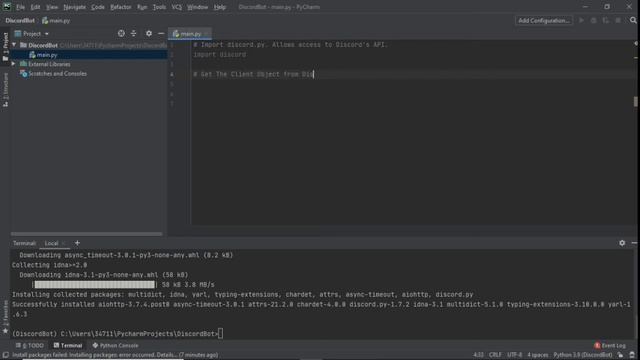Click the Add Configuration button
This screenshot has width=640, height=360.
pos(544,20)
